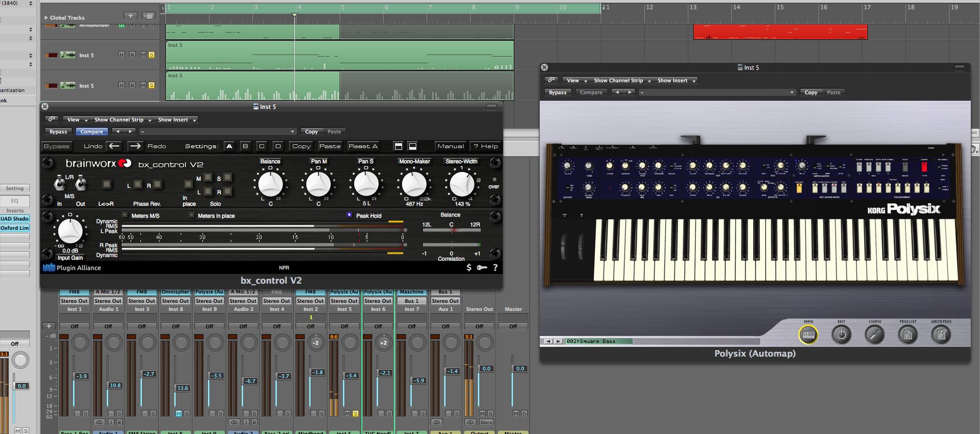Click Copy in Polysix window header
The width and height of the screenshot is (980, 434).
[811, 92]
